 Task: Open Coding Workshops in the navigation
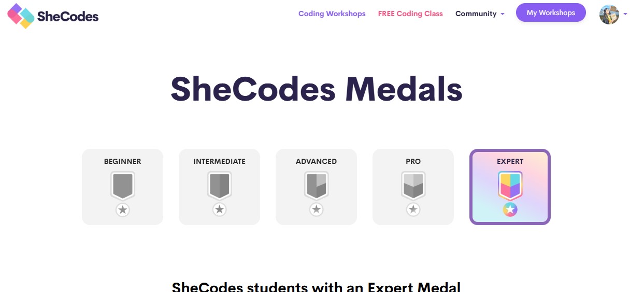[332, 14]
